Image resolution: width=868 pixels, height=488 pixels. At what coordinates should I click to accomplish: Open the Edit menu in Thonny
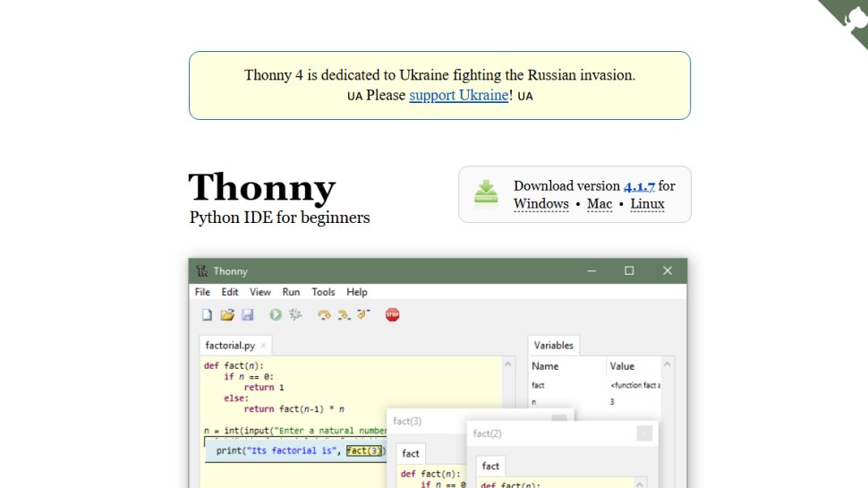230,292
